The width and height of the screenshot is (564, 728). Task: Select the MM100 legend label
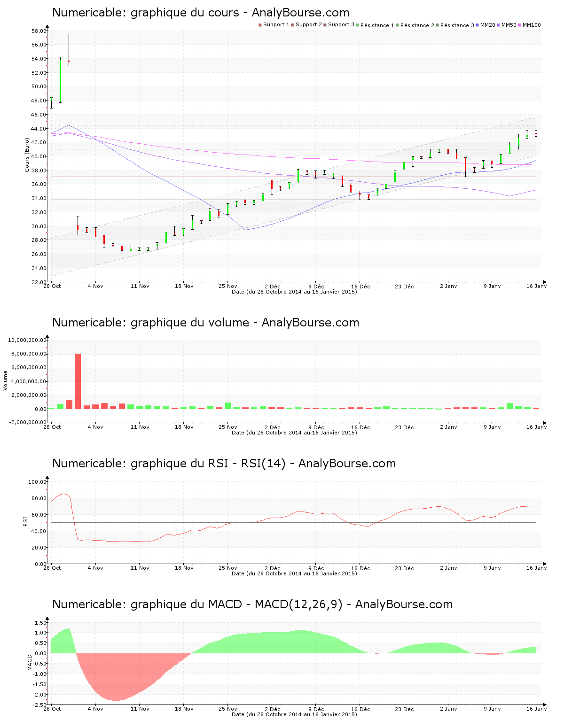(532, 25)
